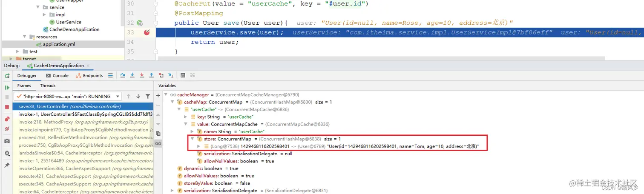The width and height of the screenshot is (644, 194).
Task: Click the previous frame up arrow
Action: point(128,97)
